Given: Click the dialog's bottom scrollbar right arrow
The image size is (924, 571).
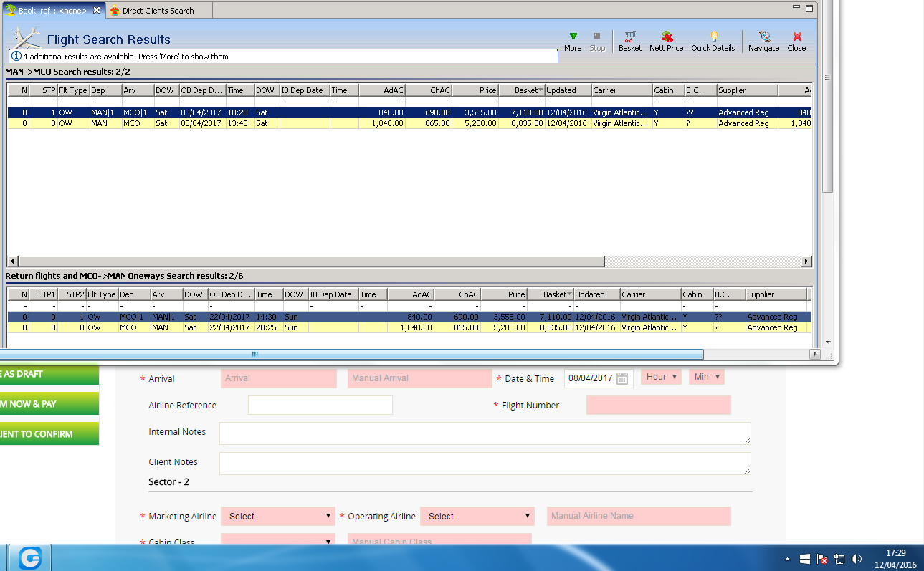Looking at the screenshot, I should tap(815, 354).
